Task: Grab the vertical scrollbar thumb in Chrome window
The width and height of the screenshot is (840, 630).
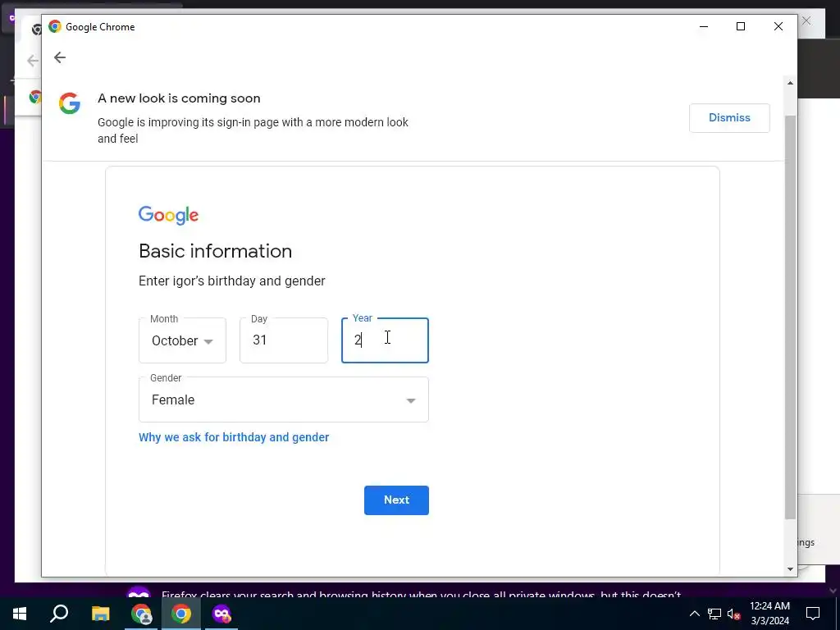Action: click(x=790, y=317)
